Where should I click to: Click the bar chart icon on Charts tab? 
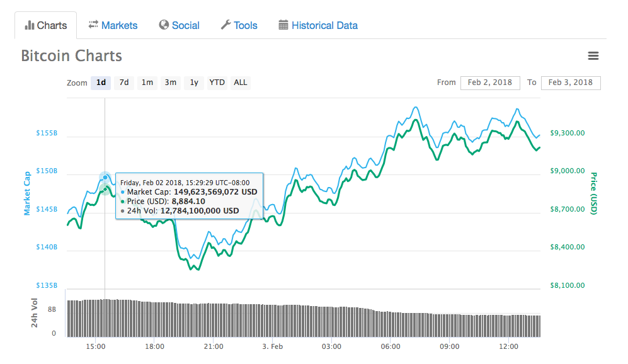coord(30,25)
